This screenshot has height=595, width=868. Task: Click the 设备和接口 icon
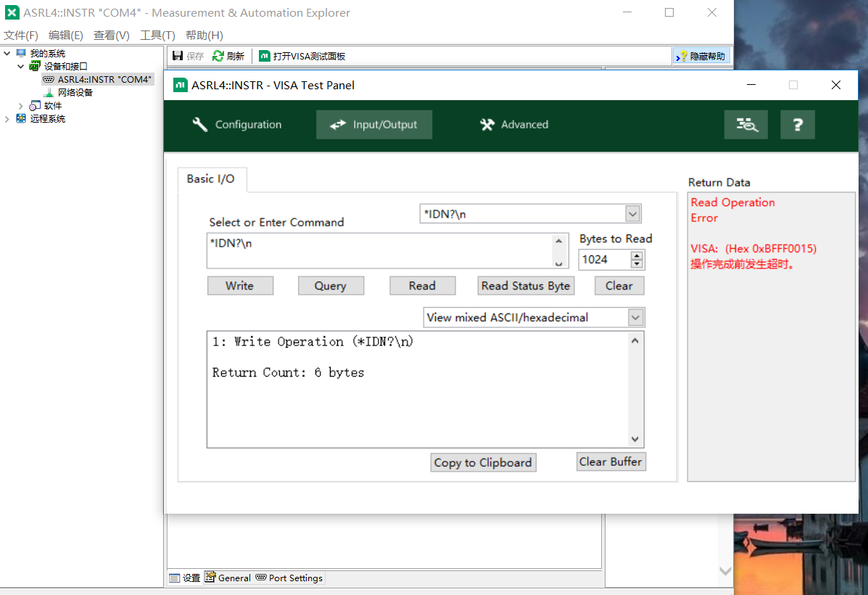click(34, 66)
